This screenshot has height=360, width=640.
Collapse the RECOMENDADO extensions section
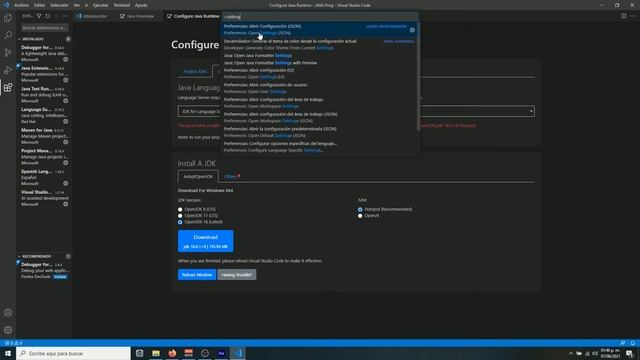[x=36, y=256]
